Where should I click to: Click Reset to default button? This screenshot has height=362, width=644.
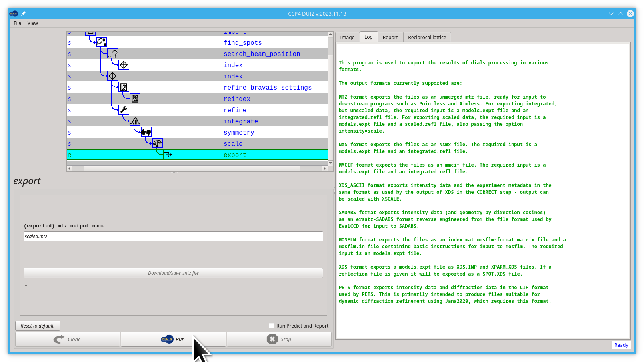coord(38,326)
